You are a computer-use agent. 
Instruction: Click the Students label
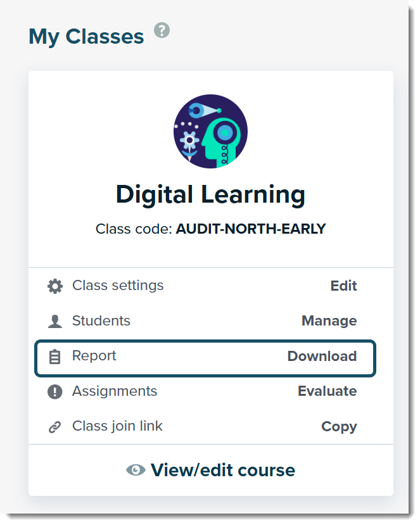pyautogui.click(x=101, y=320)
